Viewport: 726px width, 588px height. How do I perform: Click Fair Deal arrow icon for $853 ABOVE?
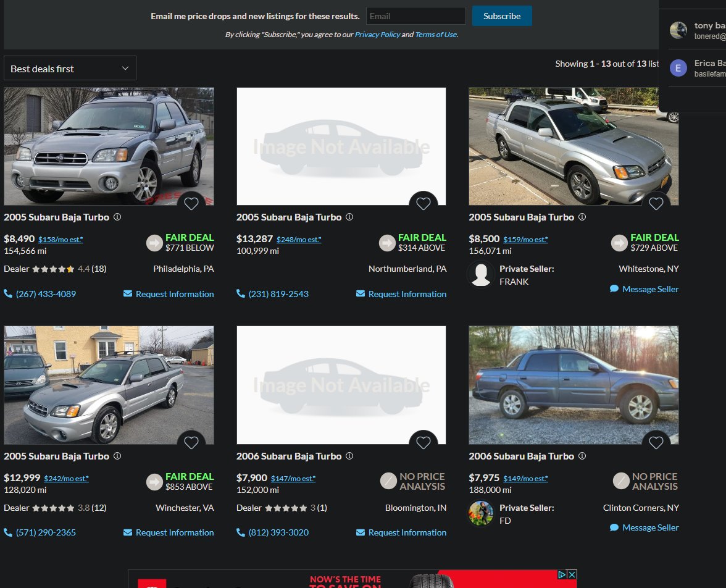pyautogui.click(x=154, y=482)
